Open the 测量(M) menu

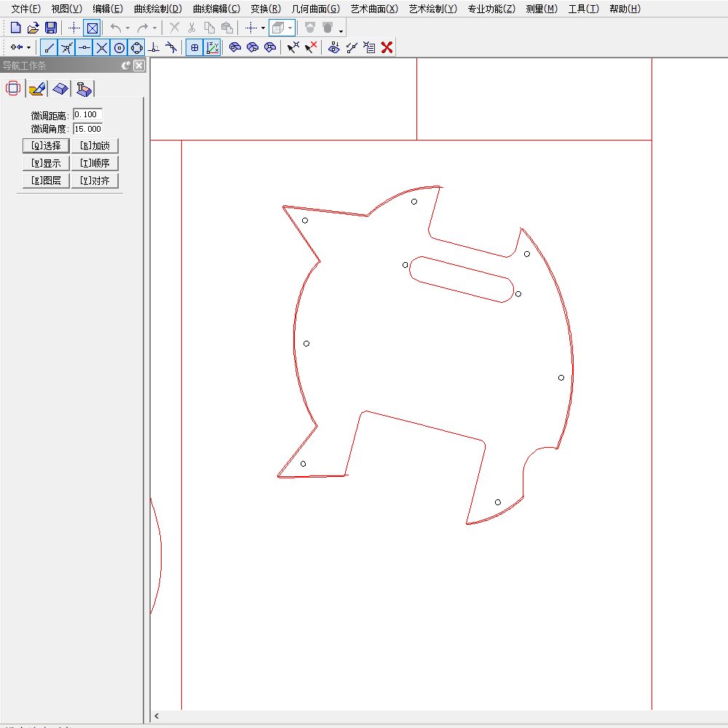(x=542, y=9)
